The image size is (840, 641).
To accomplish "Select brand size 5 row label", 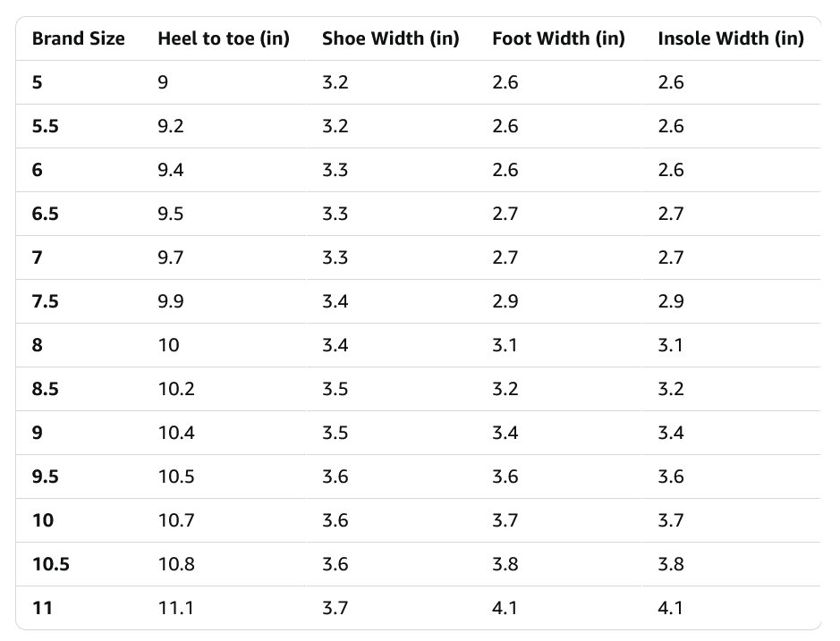I will (x=37, y=82).
